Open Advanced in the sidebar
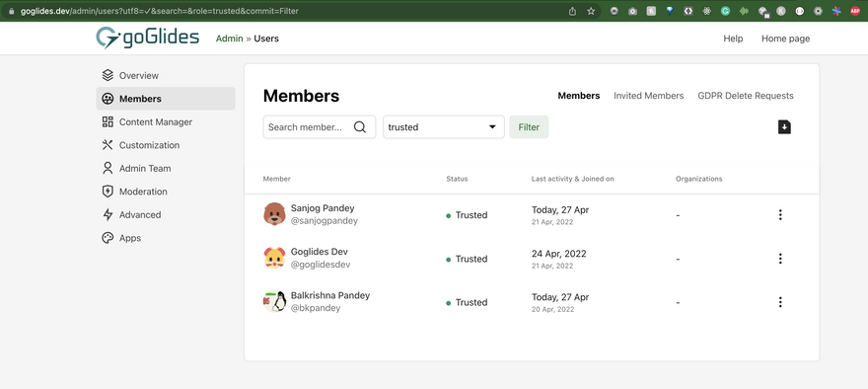868x389 pixels. 166,215
